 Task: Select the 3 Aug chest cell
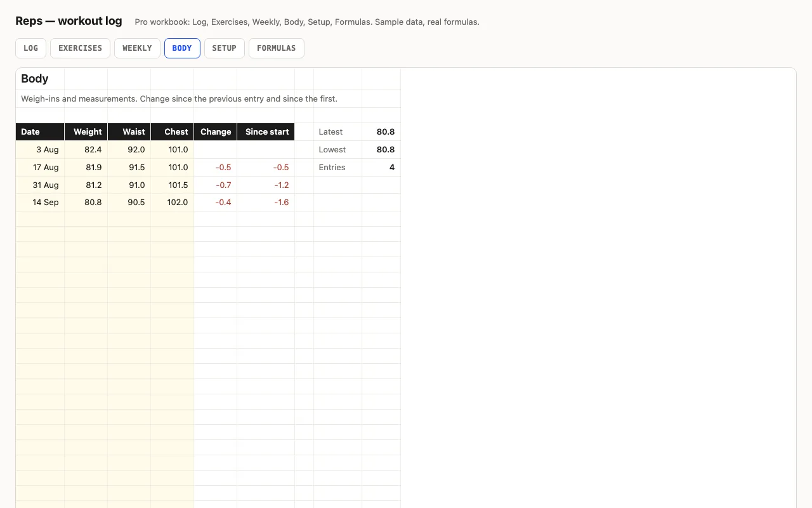pos(173,150)
